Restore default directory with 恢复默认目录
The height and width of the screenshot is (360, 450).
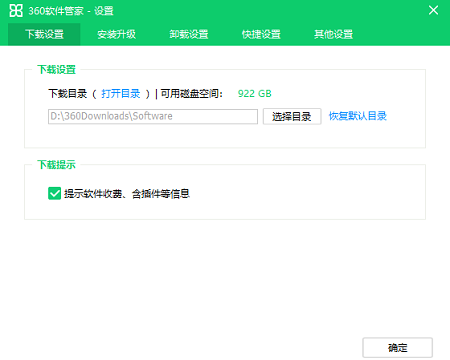(358, 116)
